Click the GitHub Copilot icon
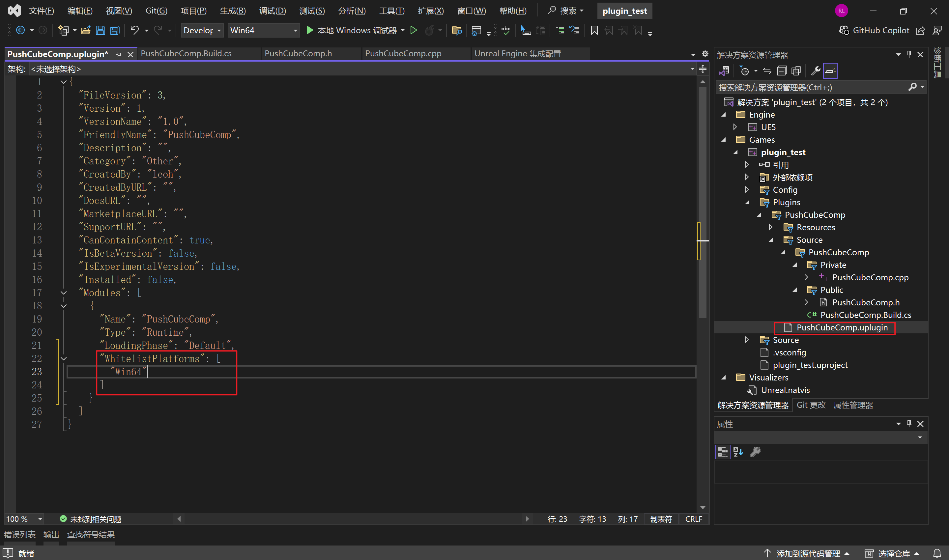The height and width of the screenshot is (560, 949). pyautogui.click(x=844, y=30)
